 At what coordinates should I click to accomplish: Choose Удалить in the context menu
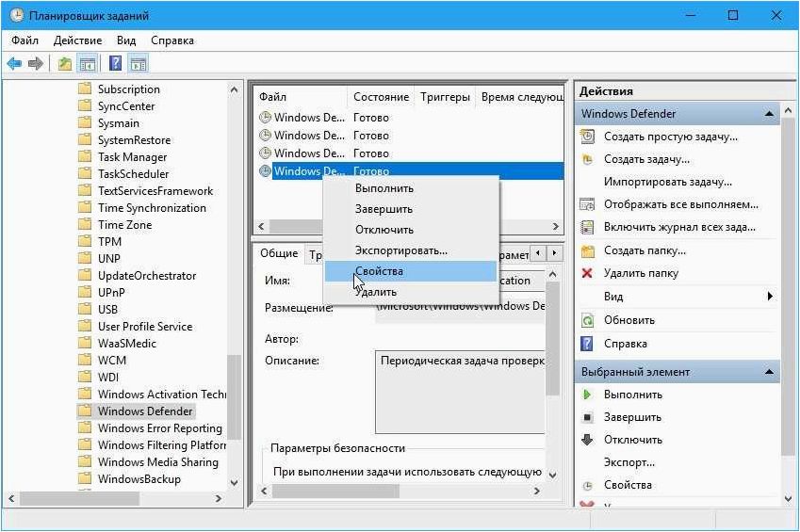[x=411, y=292]
